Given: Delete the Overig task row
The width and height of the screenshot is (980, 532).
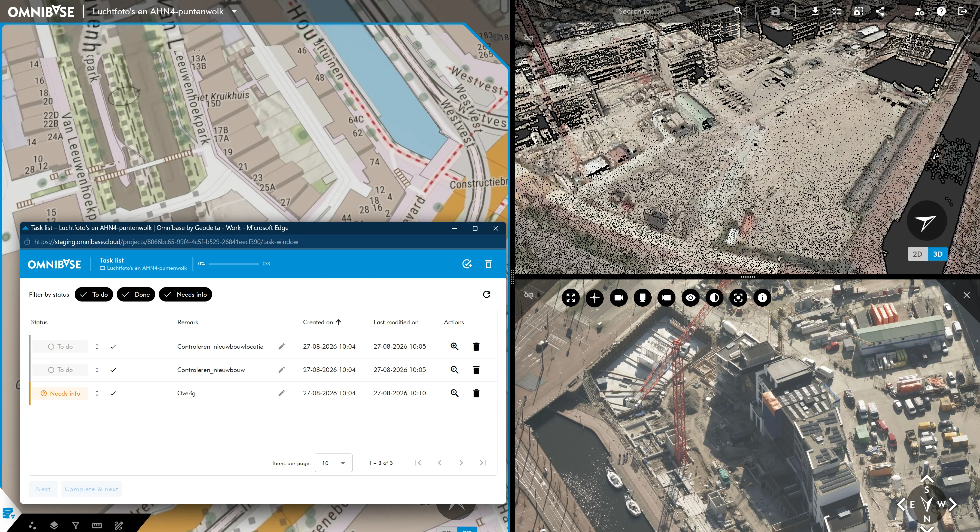Looking at the screenshot, I should pos(476,393).
